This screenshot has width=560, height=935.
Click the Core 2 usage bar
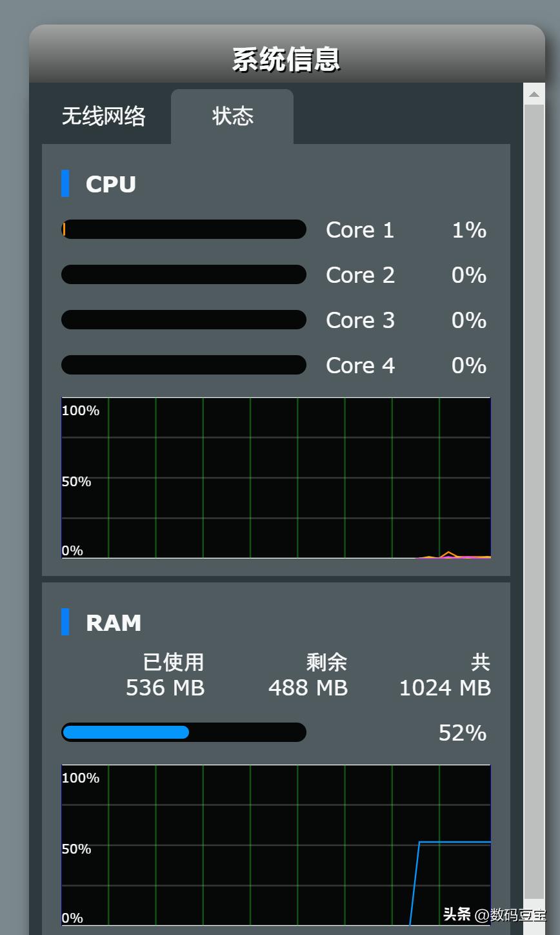(183, 274)
